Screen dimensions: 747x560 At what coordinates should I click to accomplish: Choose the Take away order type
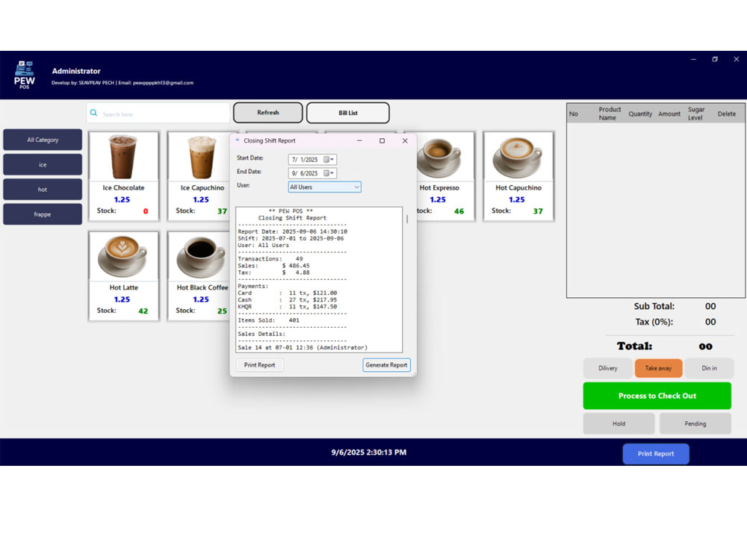tap(658, 368)
